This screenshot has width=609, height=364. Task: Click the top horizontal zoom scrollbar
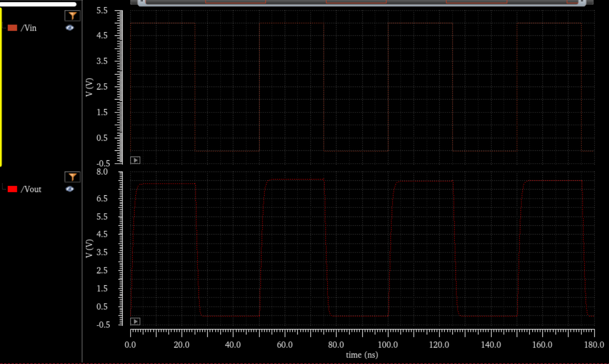(x=362, y=2)
